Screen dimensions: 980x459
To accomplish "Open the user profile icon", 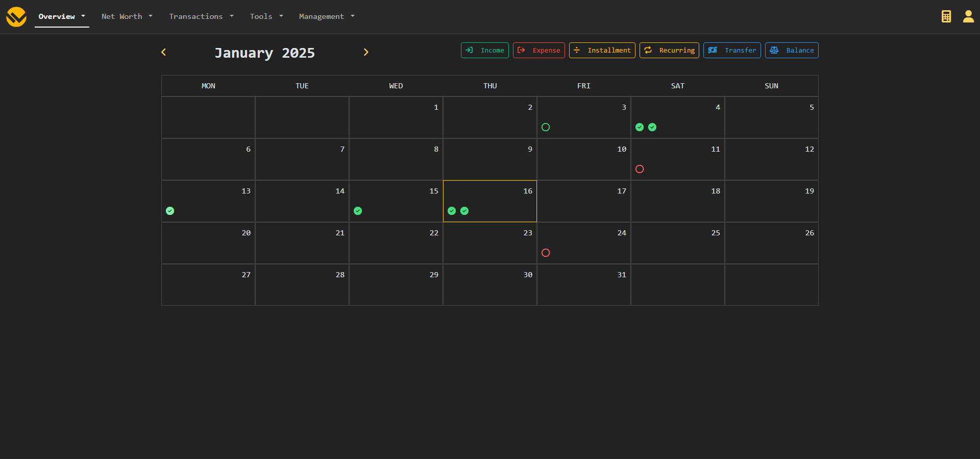I will (x=968, y=16).
